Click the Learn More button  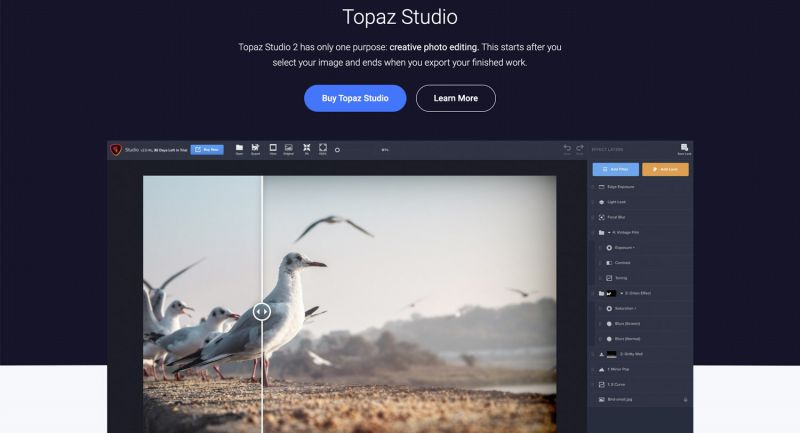[456, 98]
